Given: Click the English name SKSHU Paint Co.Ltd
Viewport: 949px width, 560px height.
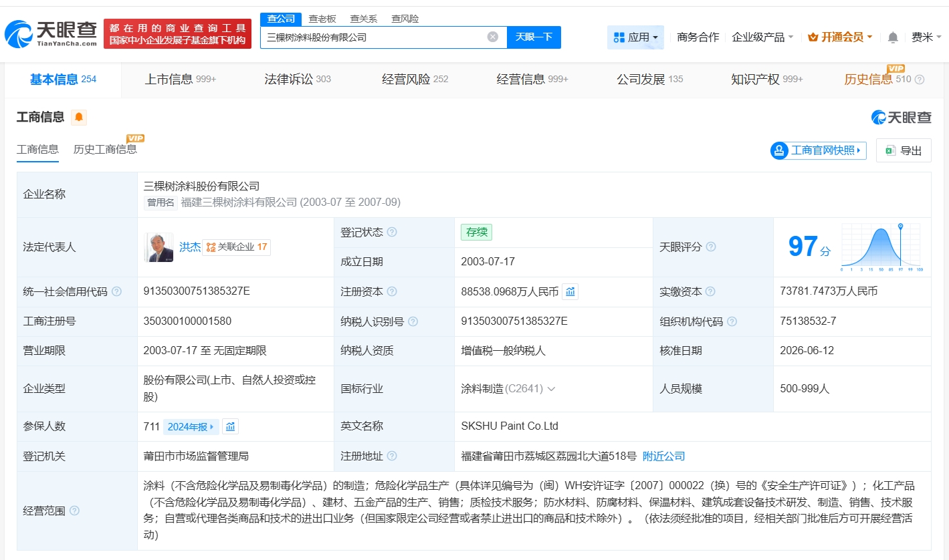Looking at the screenshot, I should click(x=510, y=426).
